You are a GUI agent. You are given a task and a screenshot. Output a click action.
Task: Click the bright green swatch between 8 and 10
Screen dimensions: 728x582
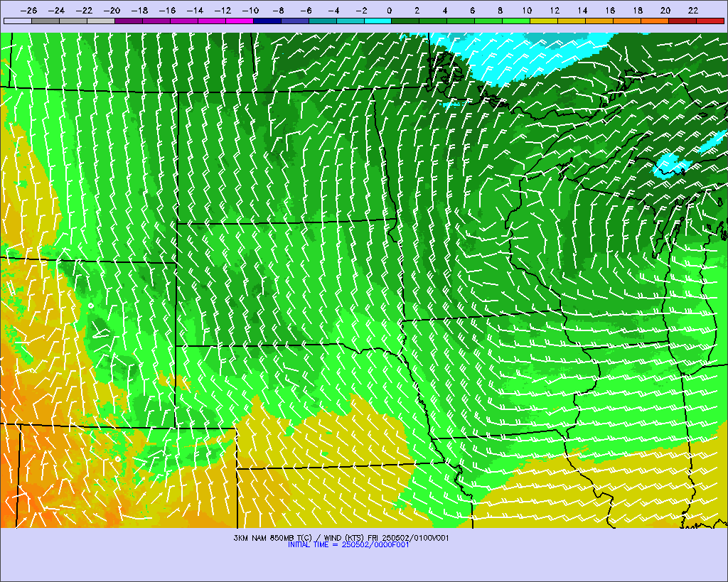pyautogui.click(x=516, y=21)
